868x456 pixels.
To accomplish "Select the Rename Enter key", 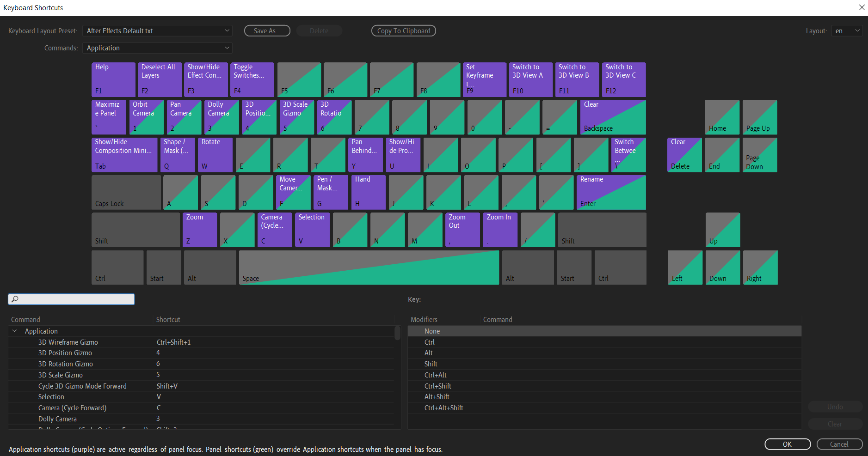I will click(x=611, y=192).
